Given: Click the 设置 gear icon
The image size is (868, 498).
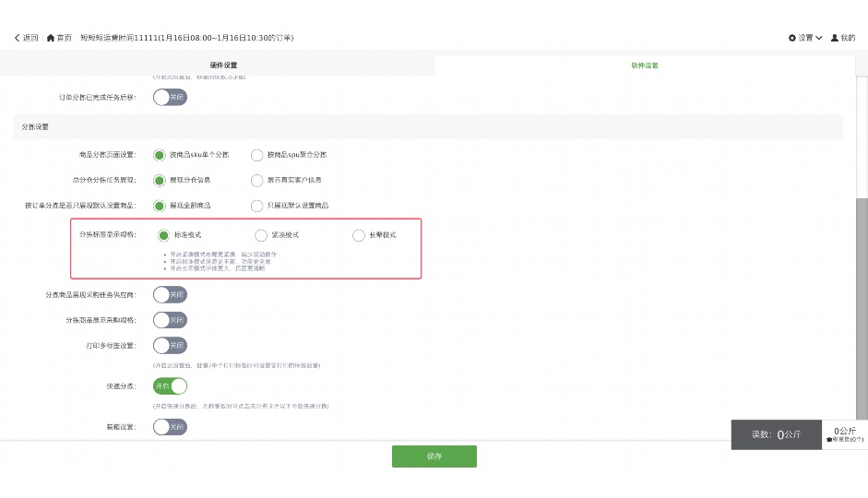Looking at the screenshot, I should pyautogui.click(x=791, y=38).
